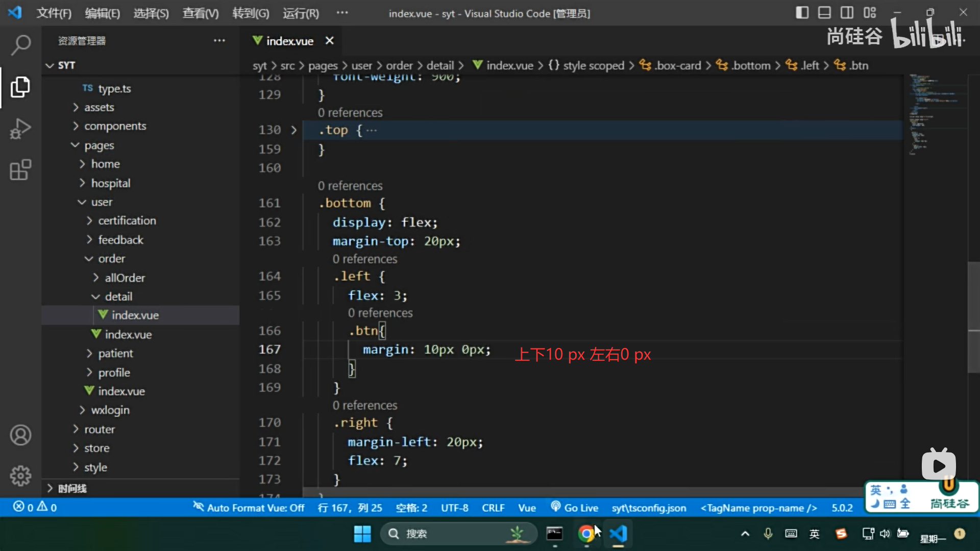Collapse the detail folder
The image size is (980, 551).
(x=118, y=296)
